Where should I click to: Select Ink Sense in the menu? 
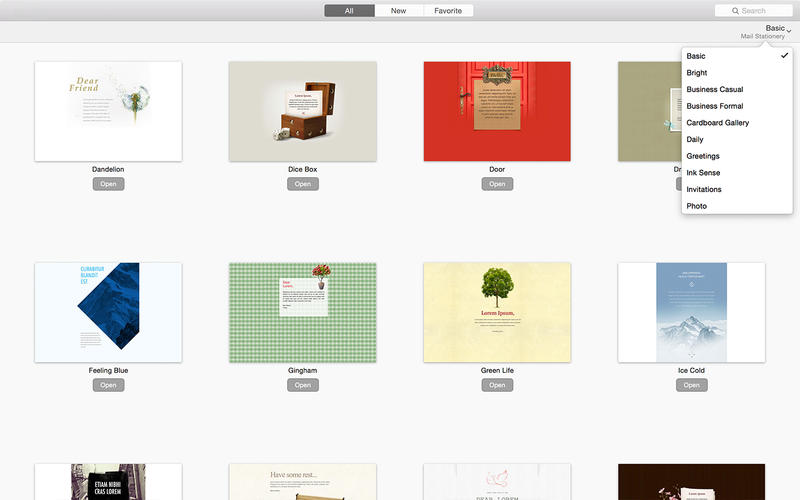point(737,172)
